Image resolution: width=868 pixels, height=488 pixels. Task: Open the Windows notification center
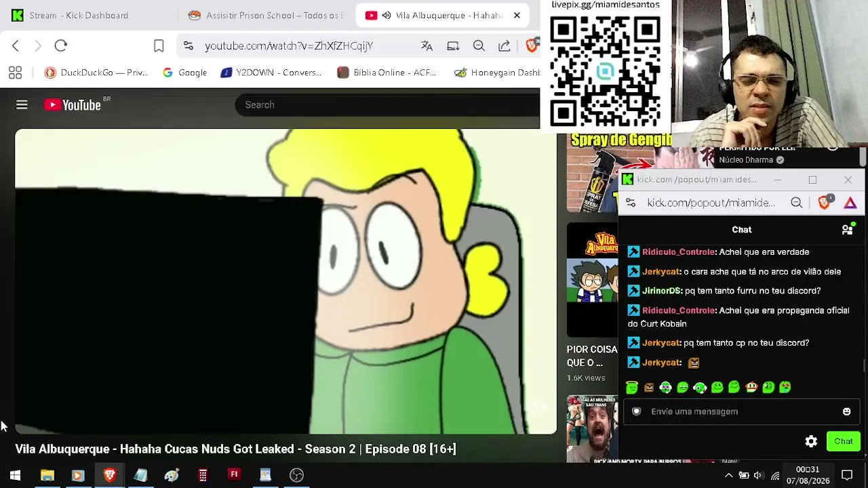coord(847,475)
